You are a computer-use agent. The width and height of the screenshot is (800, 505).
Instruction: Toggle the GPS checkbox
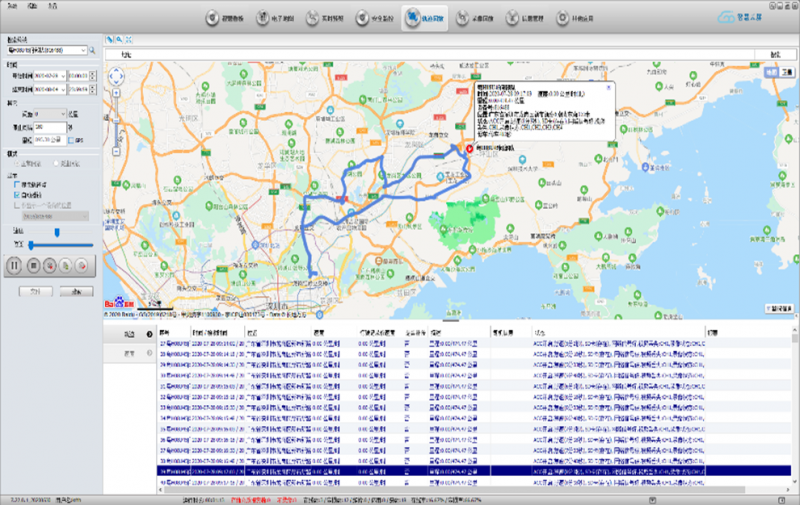[x=70, y=140]
